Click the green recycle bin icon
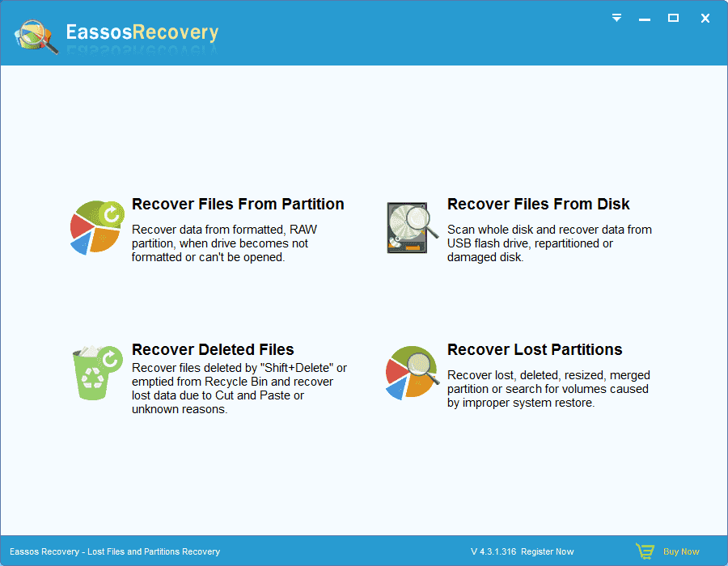 click(97, 373)
